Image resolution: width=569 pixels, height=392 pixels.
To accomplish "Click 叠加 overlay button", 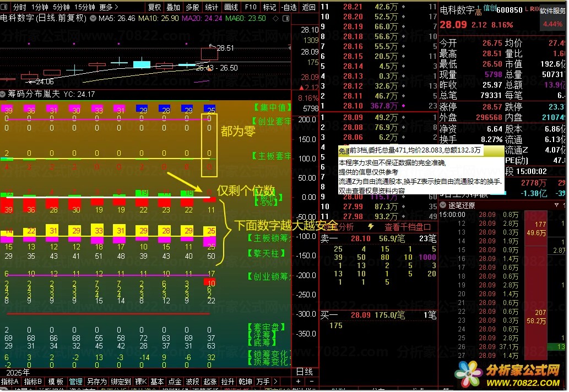I will (x=173, y=7).
